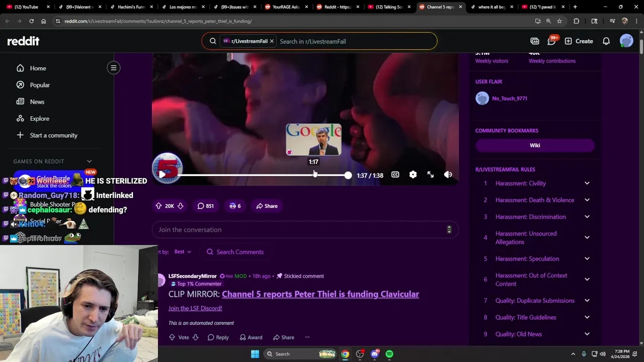
Task: Share the post
Action: [267, 206]
